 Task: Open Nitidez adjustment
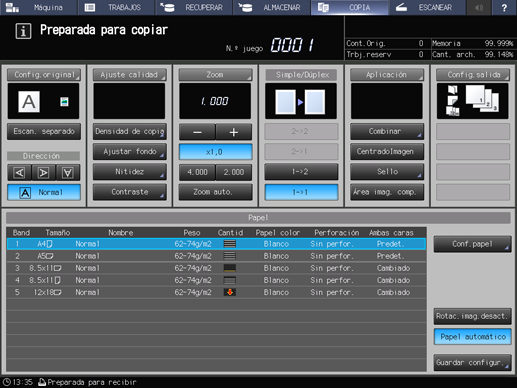point(130,172)
